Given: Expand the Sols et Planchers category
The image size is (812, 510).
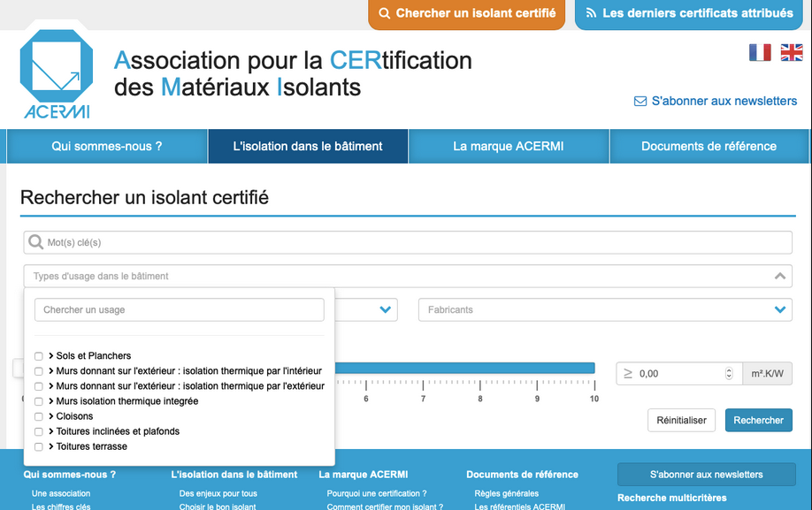Looking at the screenshot, I should pos(51,356).
